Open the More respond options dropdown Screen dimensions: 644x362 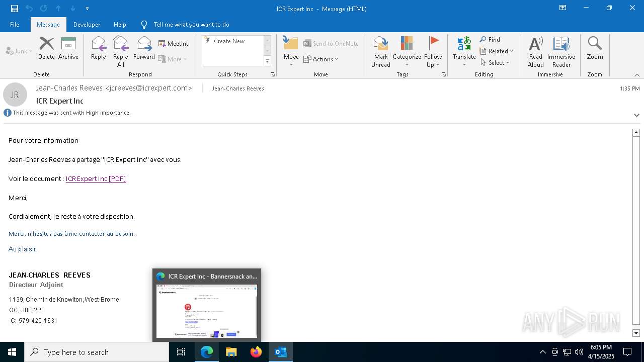pyautogui.click(x=173, y=59)
